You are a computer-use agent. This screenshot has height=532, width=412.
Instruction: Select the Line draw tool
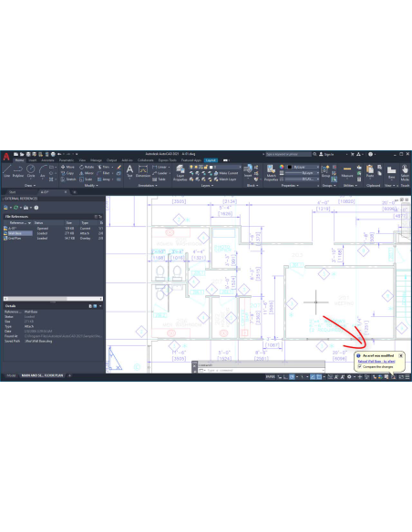[6, 170]
